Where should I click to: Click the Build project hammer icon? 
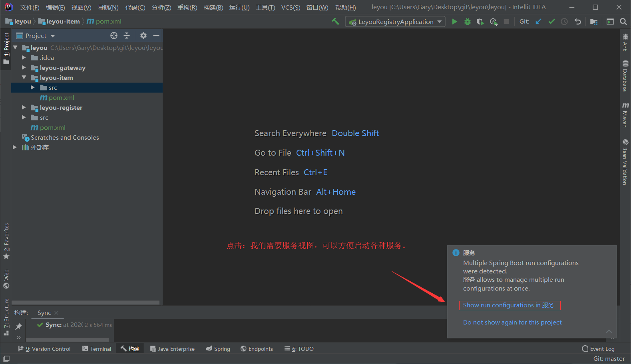(335, 22)
